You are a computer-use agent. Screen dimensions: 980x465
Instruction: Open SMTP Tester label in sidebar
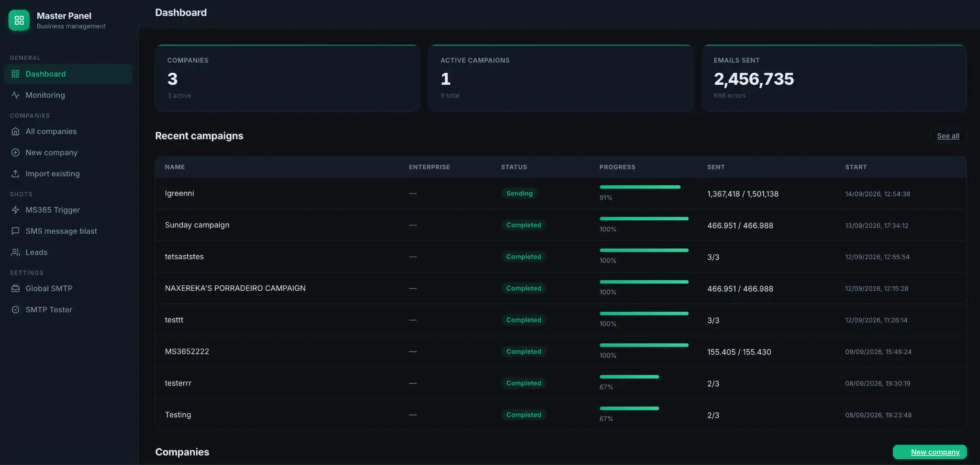coord(49,309)
